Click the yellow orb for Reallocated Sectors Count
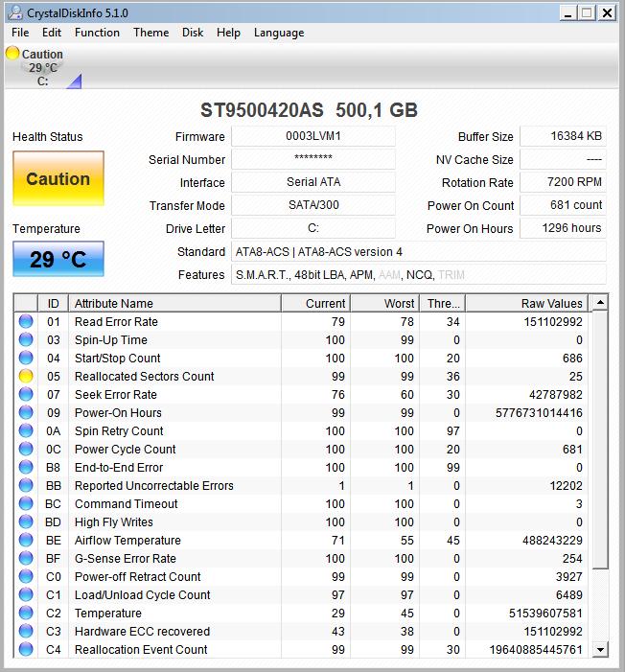This screenshot has width=625, height=672. pyautogui.click(x=26, y=377)
